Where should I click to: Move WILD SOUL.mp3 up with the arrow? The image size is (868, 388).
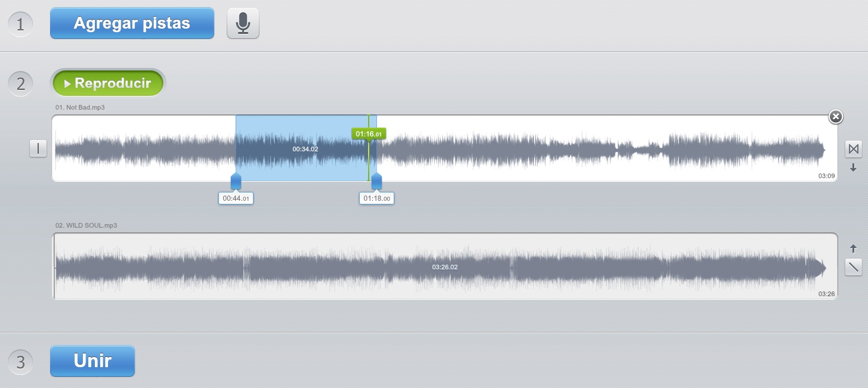(x=853, y=249)
